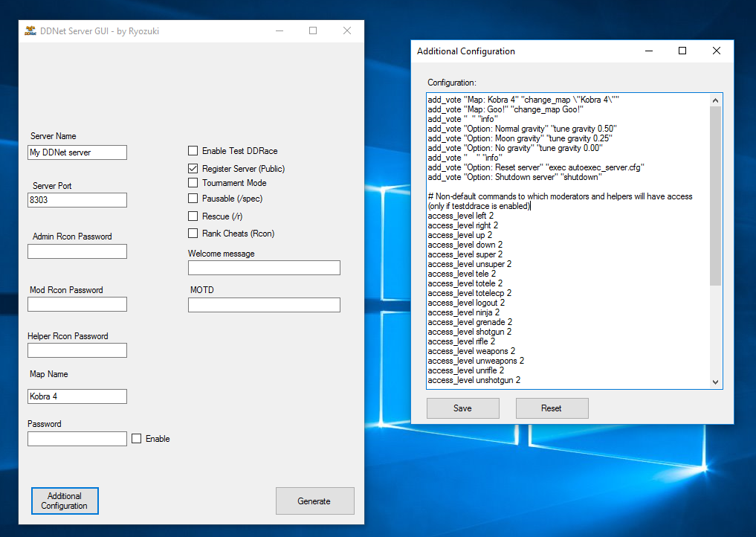Click the MOTD text field

point(264,305)
